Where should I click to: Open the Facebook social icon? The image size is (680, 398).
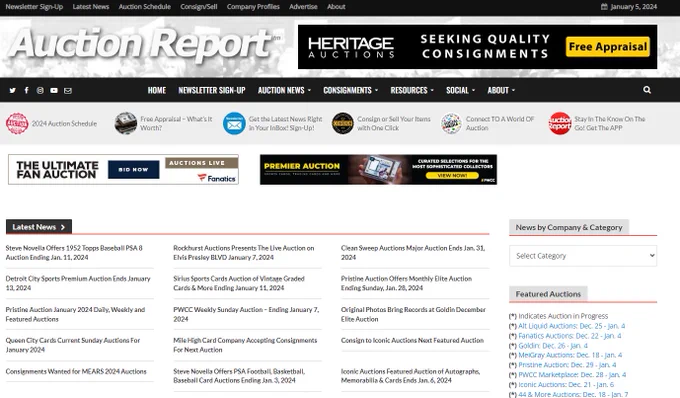click(26, 90)
